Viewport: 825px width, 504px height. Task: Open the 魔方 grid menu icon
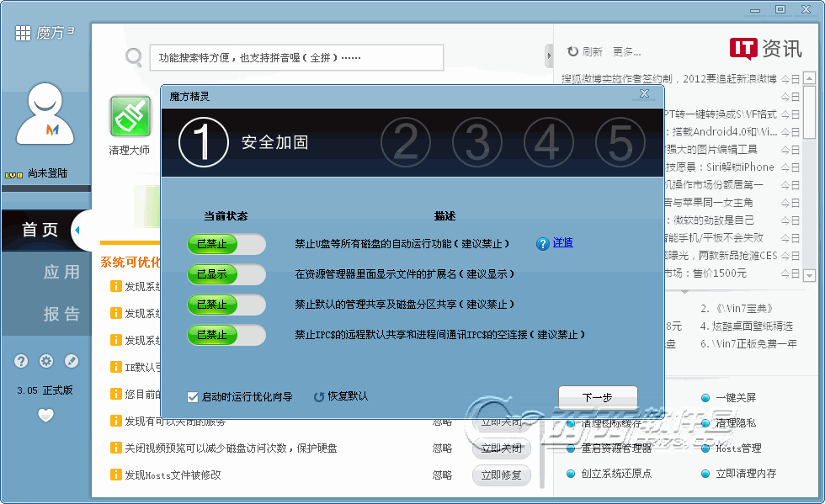point(24,33)
